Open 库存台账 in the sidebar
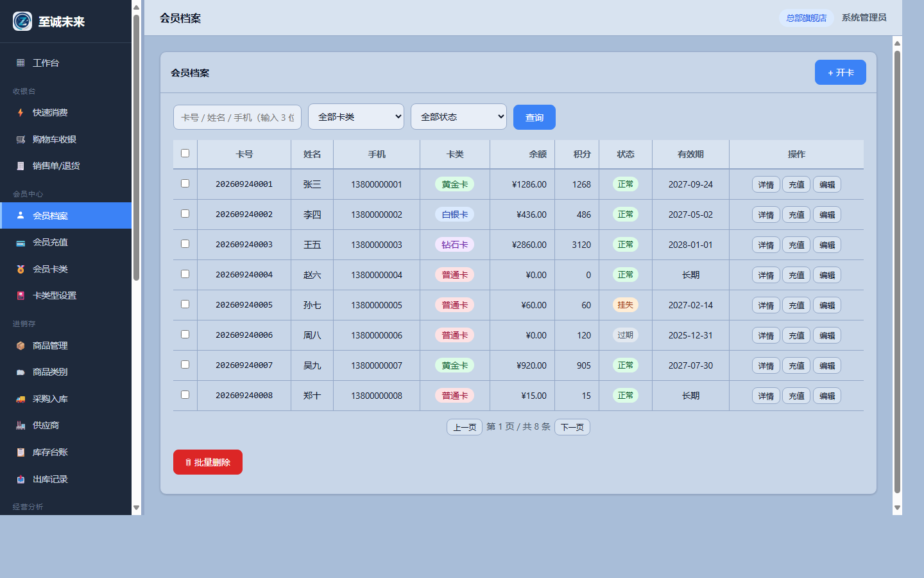Viewport: 924px width, 578px height. coord(65,452)
